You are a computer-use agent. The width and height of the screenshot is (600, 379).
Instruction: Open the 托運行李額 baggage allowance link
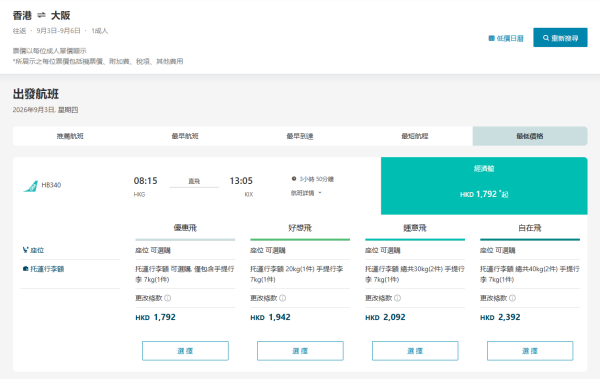coord(47,269)
